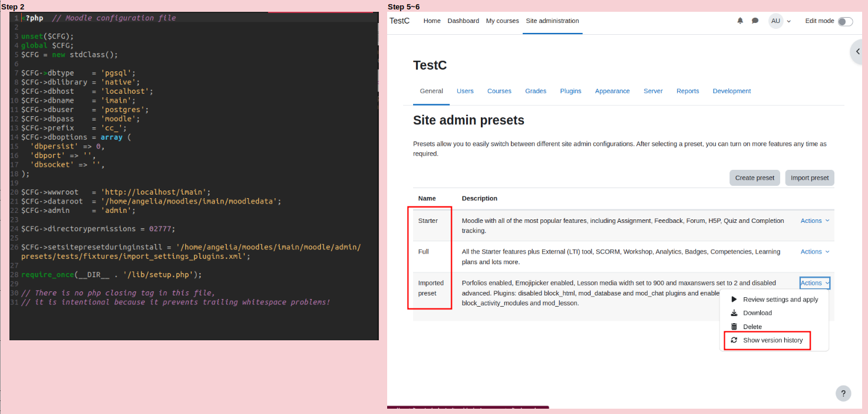
Task: Click the refresh icon beside Show version history
Action: pos(734,340)
